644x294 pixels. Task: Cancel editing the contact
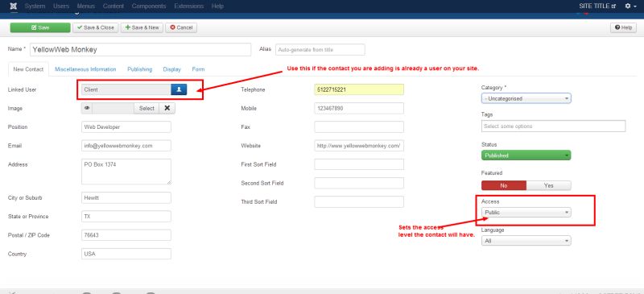click(181, 27)
